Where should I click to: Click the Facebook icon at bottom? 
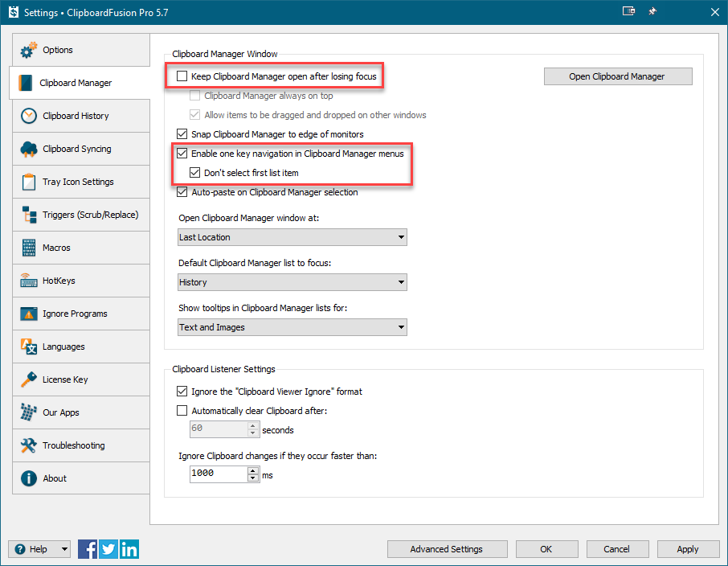coord(88,549)
